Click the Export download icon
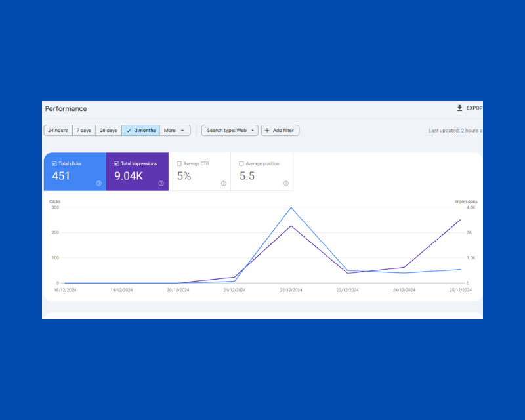This screenshot has height=420, width=525. 459,108
